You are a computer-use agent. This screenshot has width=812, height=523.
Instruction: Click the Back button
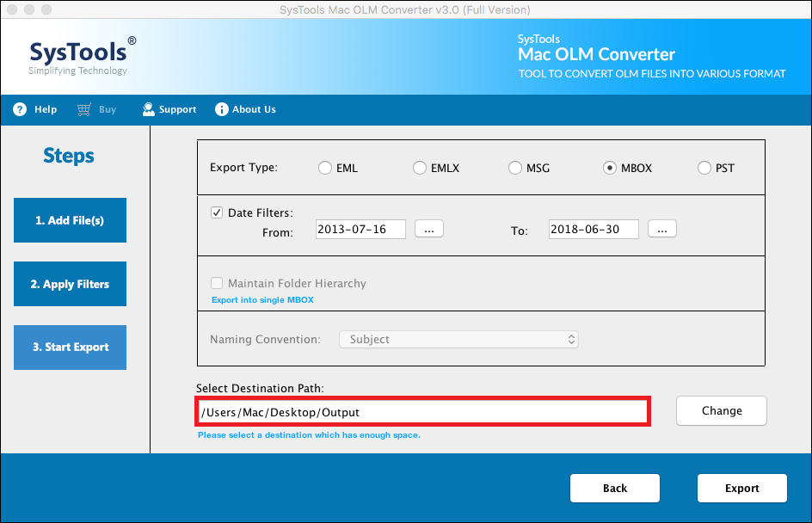(x=615, y=488)
